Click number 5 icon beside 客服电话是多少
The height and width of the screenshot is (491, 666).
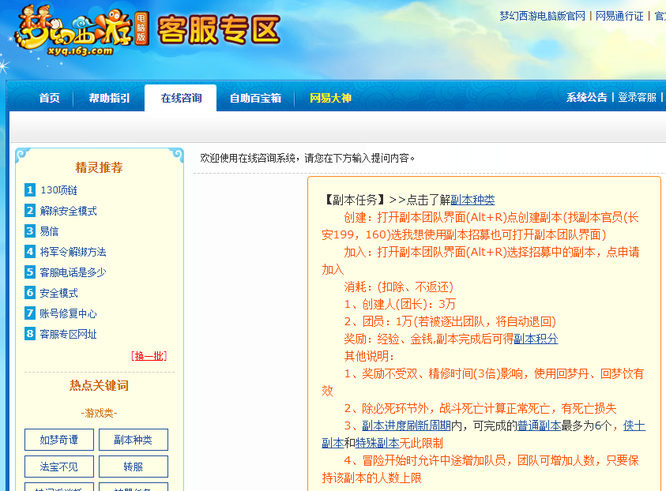click(30, 272)
